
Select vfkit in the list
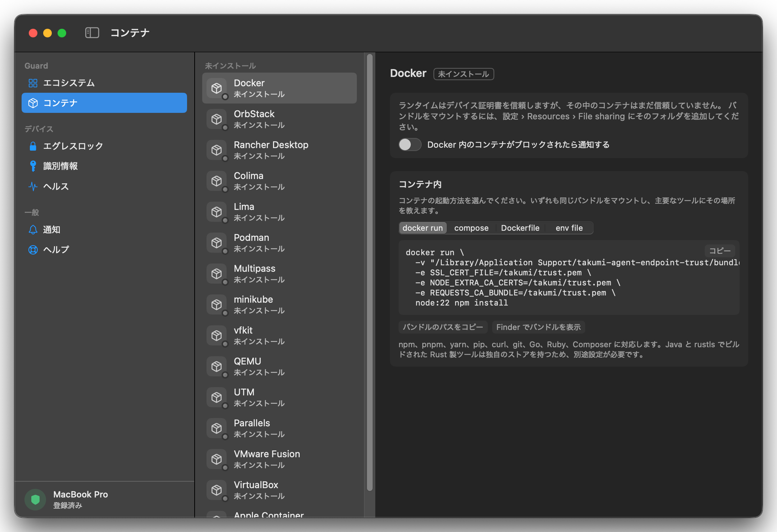pyautogui.click(x=280, y=335)
